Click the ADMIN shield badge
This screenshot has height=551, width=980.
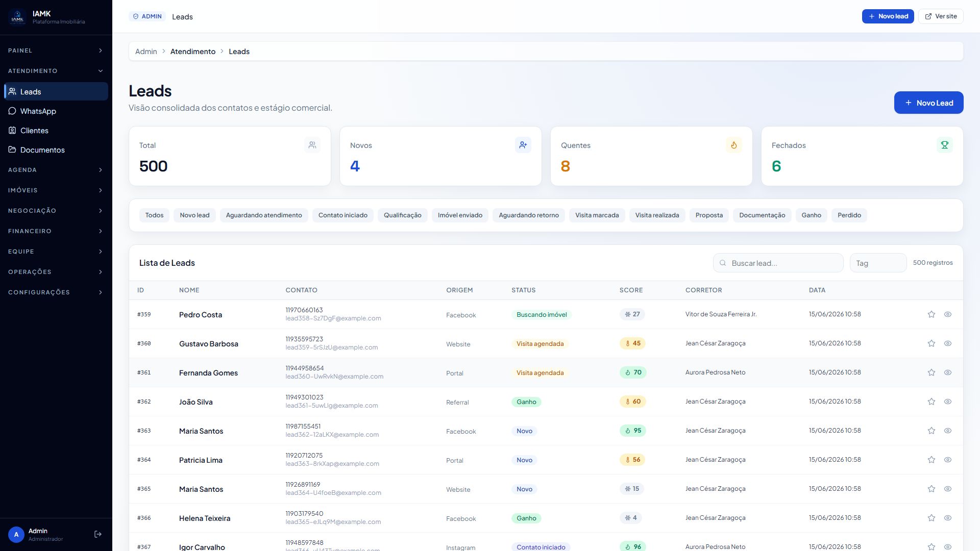148,16
